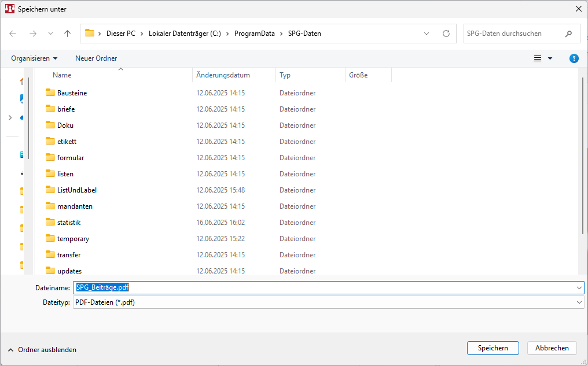Click ProgramData in the breadcrumb path

tap(255, 34)
